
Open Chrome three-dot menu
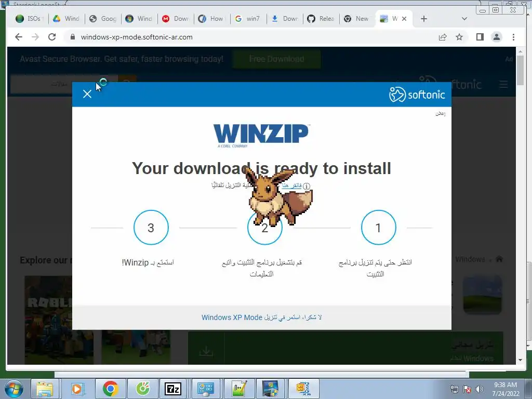pyautogui.click(x=513, y=37)
